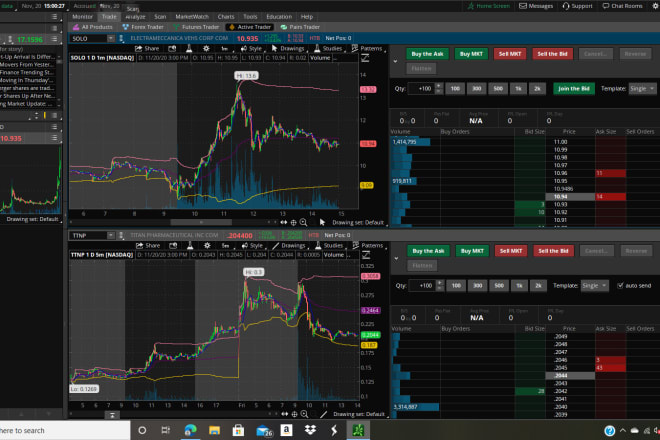Click Sell MKT for SOLO
The width and height of the screenshot is (660, 440).
510,54
